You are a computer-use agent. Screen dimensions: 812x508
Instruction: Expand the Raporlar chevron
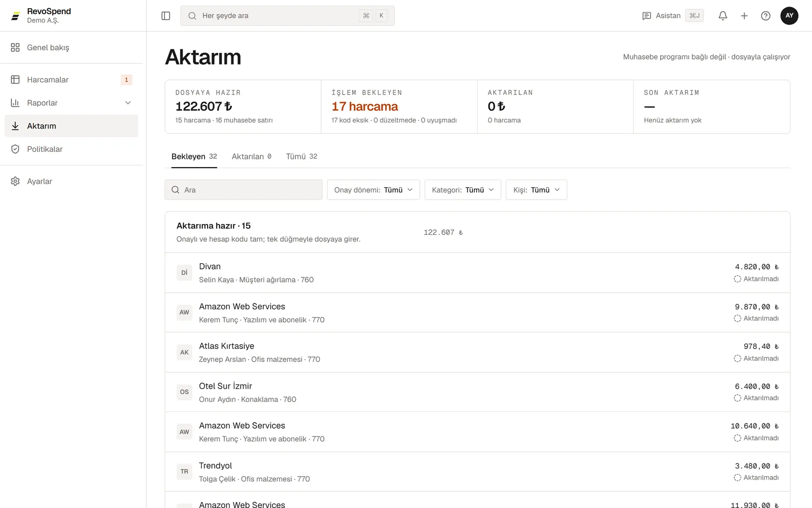click(128, 103)
